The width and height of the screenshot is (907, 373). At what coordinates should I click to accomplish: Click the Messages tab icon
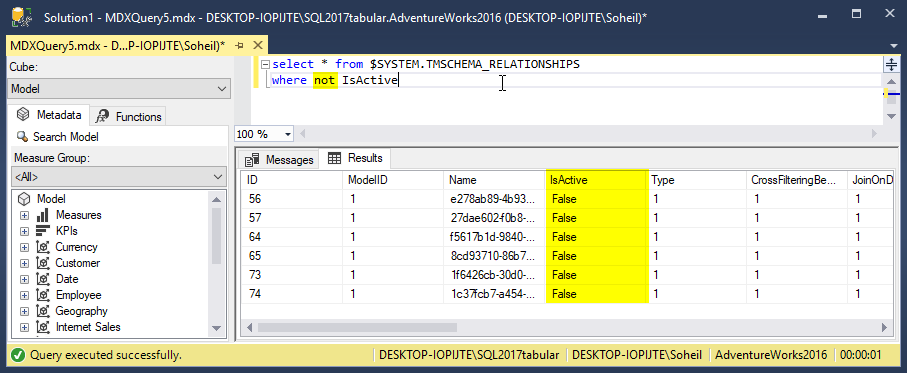tap(252, 160)
